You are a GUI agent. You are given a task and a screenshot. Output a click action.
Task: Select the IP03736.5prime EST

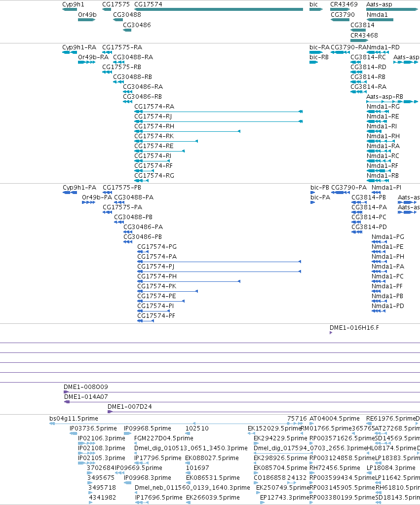pos(74,433)
